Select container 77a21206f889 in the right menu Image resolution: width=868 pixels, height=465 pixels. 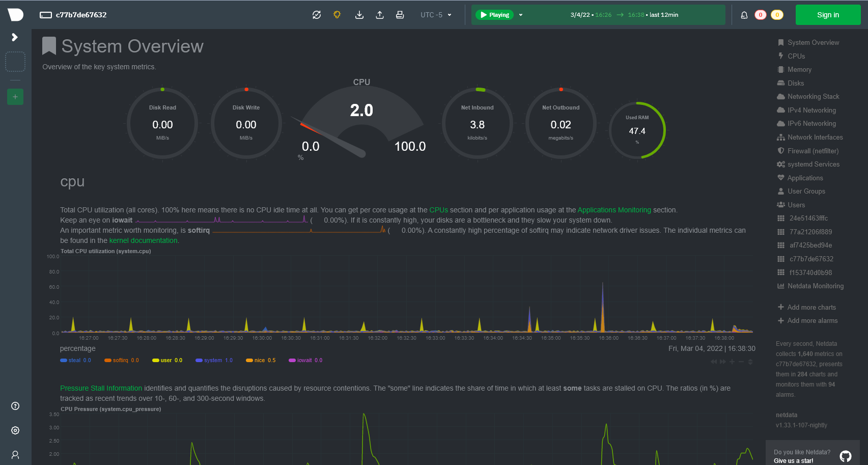[x=805, y=232]
